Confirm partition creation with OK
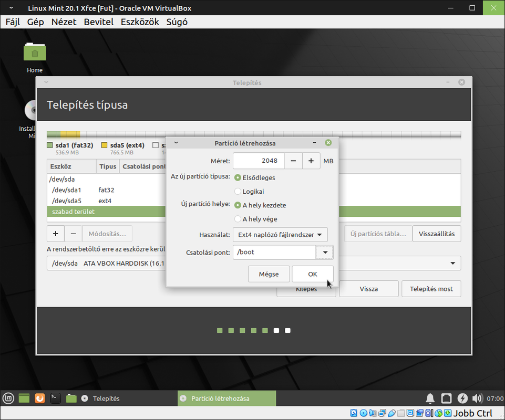Image resolution: width=505 pixels, height=420 pixels. (x=312, y=274)
